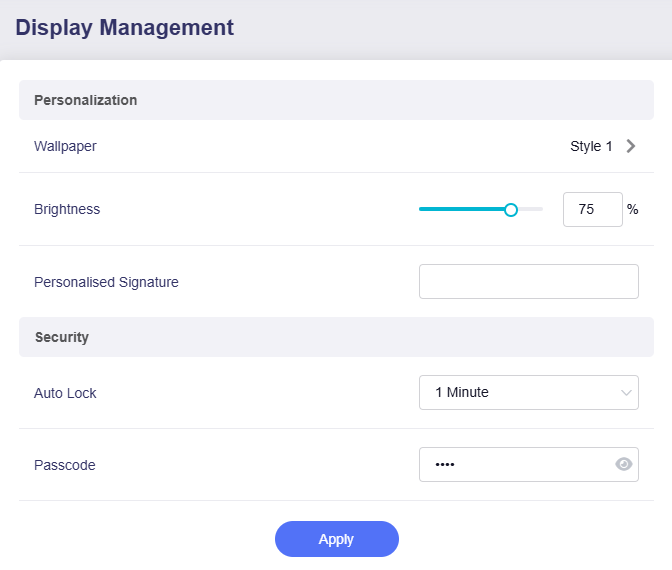672x570 pixels.
Task: Click the Brightness slider handle
Action: tap(510, 210)
